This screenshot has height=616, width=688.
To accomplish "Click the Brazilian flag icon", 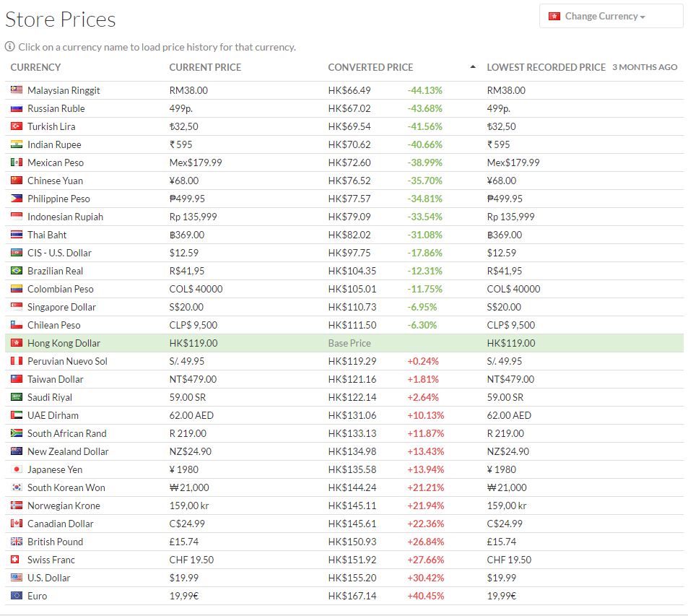I will pyautogui.click(x=17, y=271).
